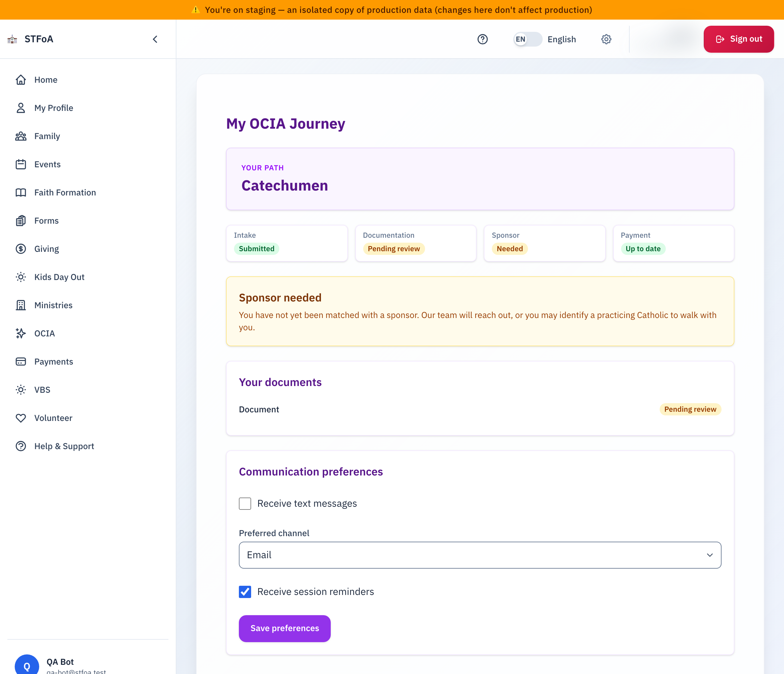
Task: Click the Faith Formation book icon
Action: point(21,193)
